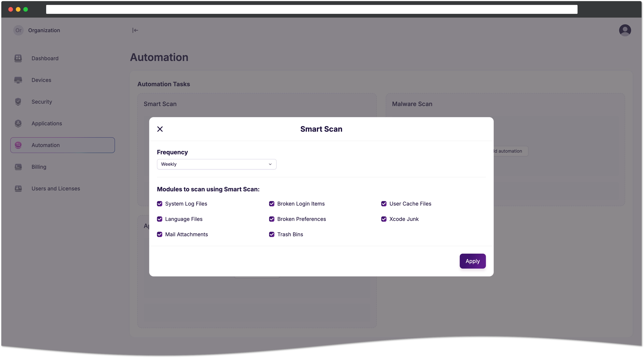
Task: Disable the Trash Bins scan module
Action: (272, 234)
